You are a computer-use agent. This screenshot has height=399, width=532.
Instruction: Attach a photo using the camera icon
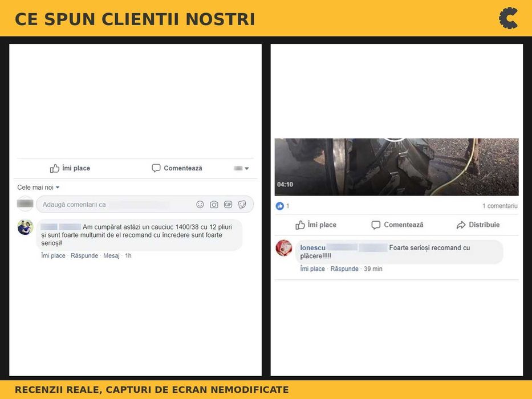point(214,205)
